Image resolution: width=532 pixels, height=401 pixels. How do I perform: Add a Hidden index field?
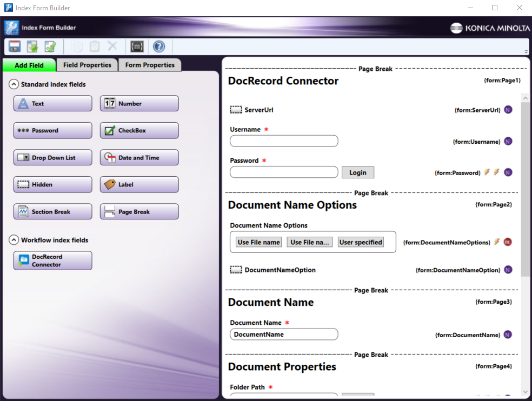pyautogui.click(x=52, y=184)
